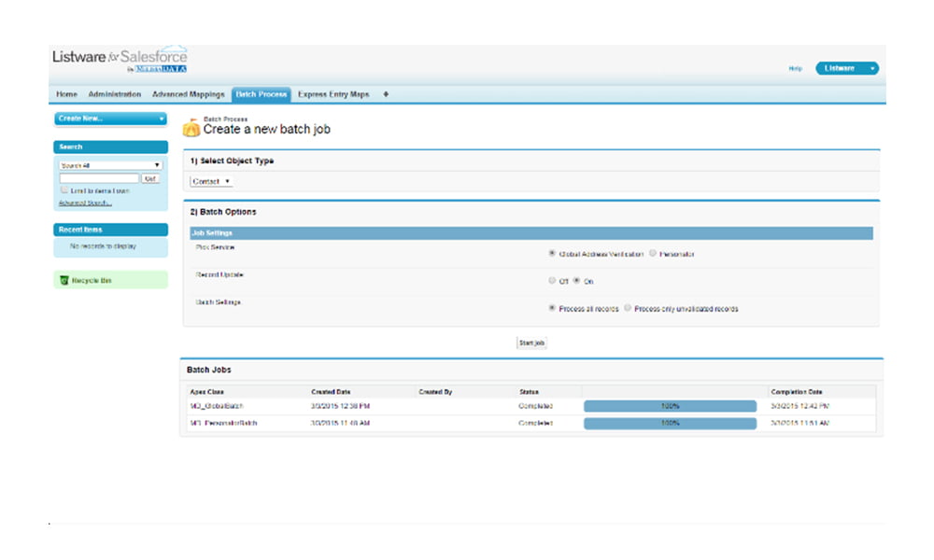Choose Process only unvalidated records

629,308
